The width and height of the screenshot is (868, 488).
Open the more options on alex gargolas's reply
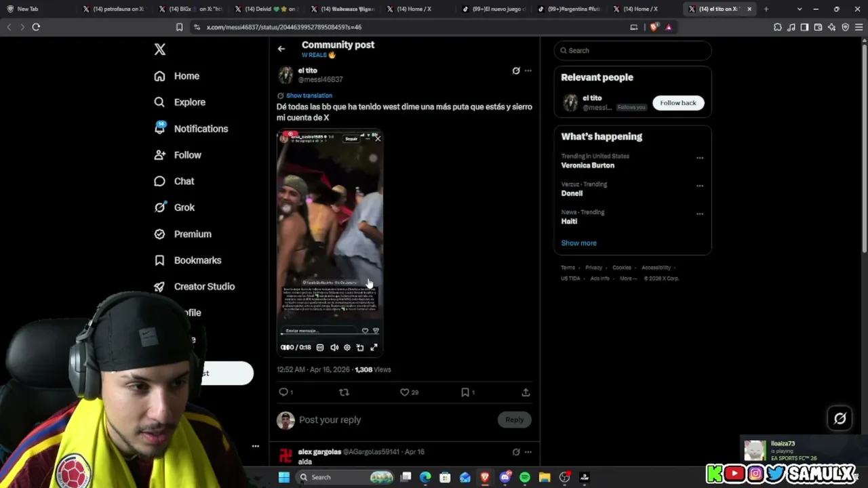coord(528,452)
